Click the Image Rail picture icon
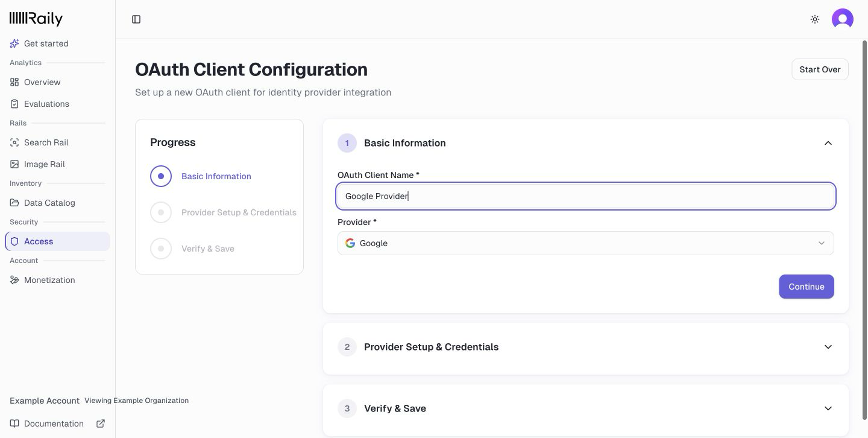868x438 pixels. click(x=14, y=164)
